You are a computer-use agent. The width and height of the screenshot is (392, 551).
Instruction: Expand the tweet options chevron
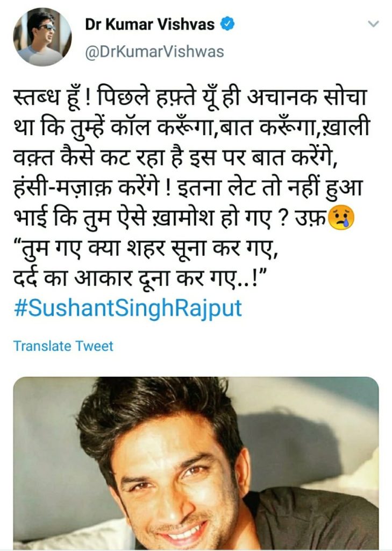click(x=373, y=24)
